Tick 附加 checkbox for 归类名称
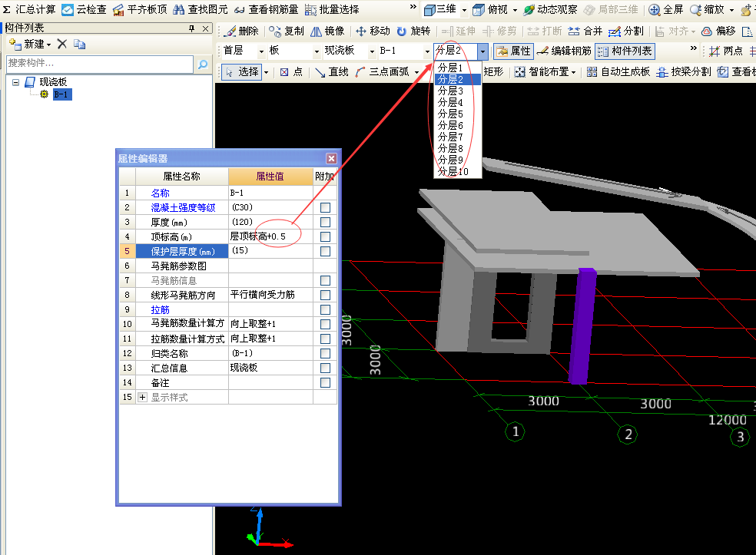The image size is (756, 555). [326, 354]
